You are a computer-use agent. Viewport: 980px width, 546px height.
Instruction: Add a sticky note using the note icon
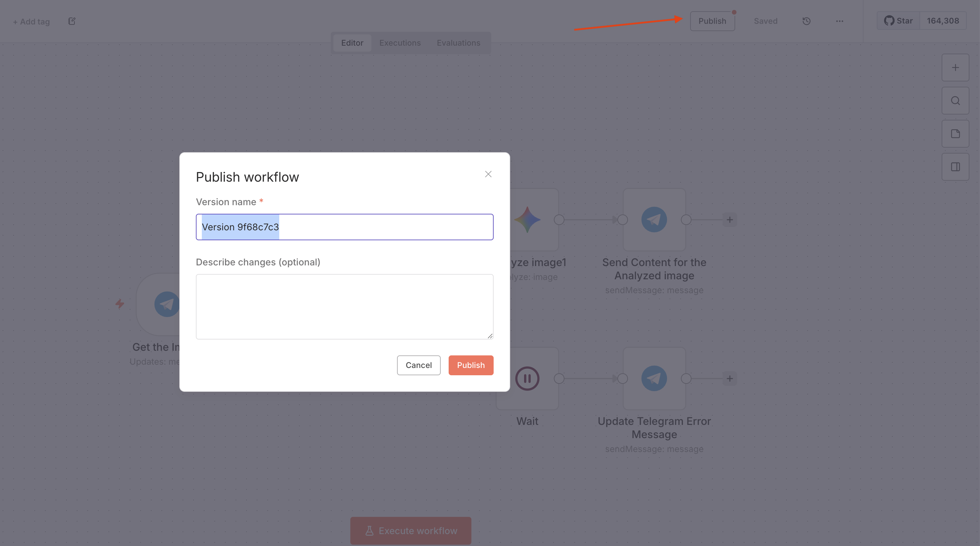pyautogui.click(x=955, y=134)
